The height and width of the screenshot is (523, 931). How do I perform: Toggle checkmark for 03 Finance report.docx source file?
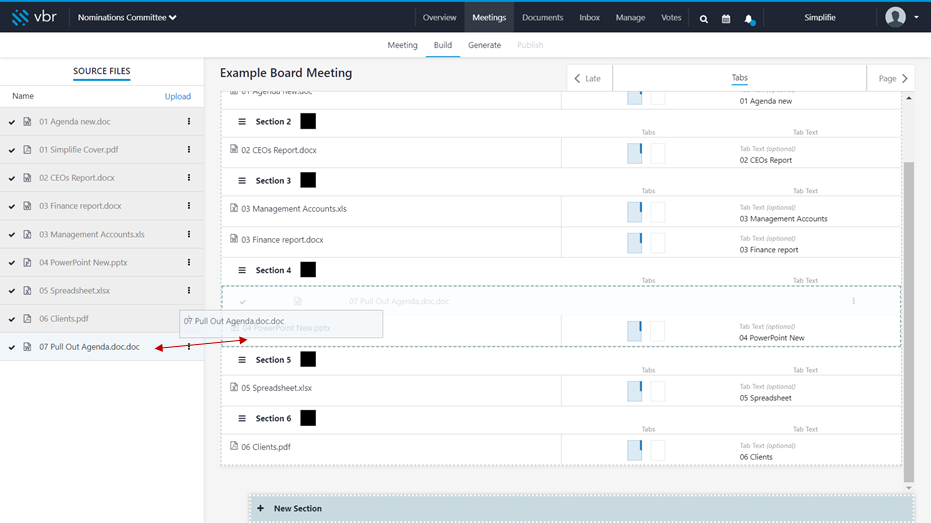(12, 206)
